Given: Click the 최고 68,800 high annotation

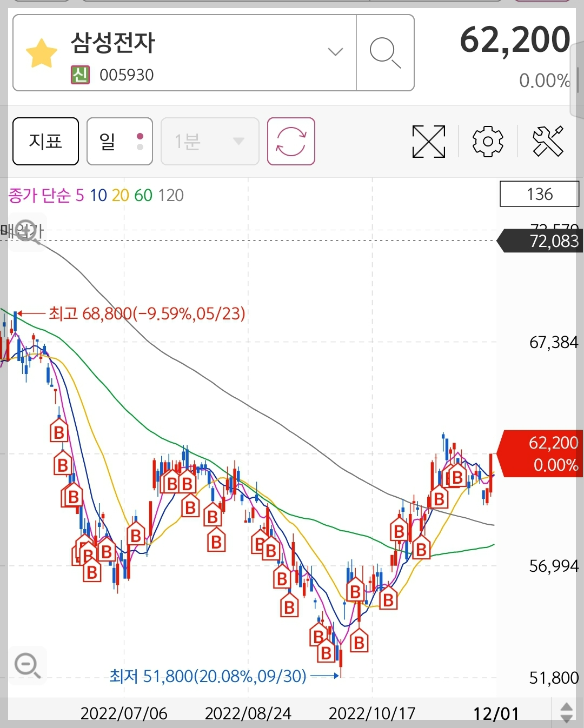Looking at the screenshot, I should (147, 313).
